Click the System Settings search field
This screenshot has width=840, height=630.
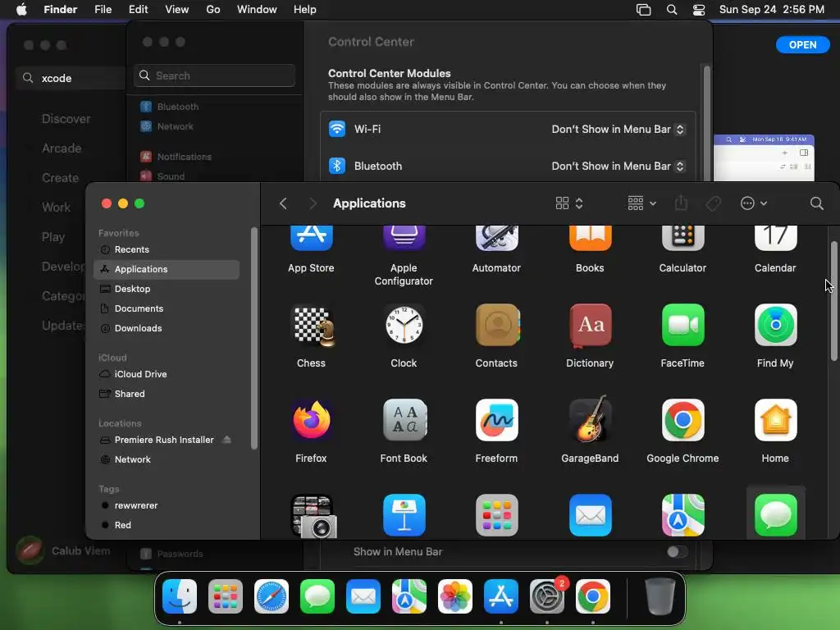tap(214, 75)
